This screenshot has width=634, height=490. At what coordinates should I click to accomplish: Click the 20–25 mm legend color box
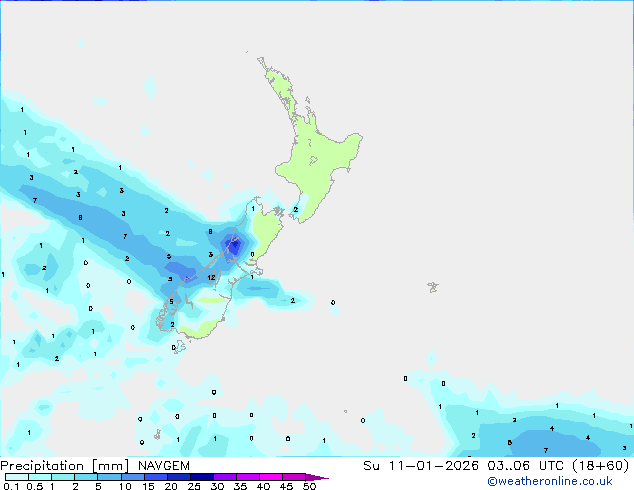pyautogui.click(x=179, y=477)
